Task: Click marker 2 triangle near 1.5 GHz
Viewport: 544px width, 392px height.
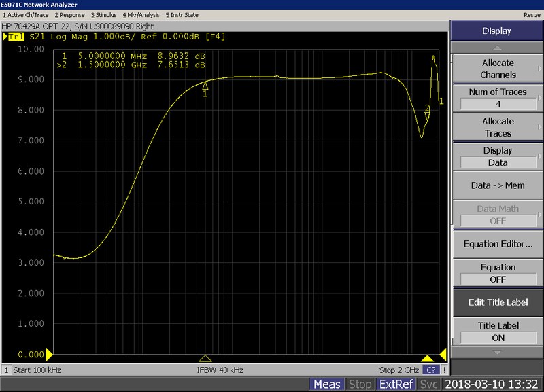Action: tap(427, 115)
